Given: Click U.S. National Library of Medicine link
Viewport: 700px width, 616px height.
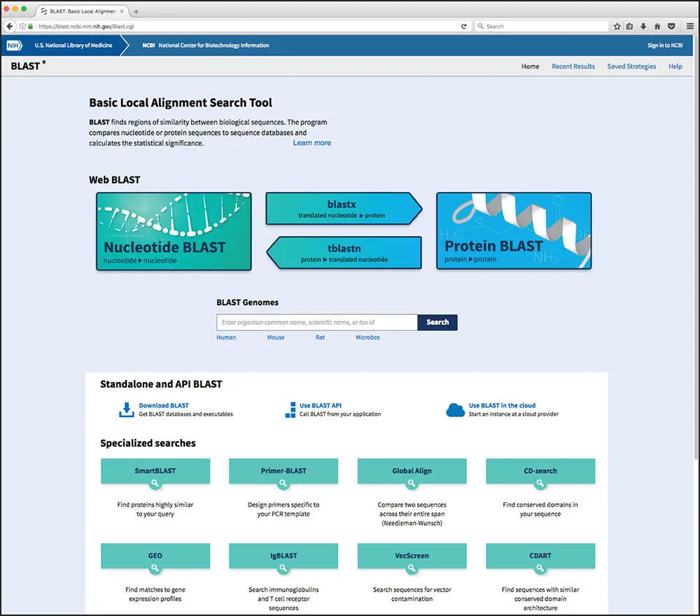Looking at the screenshot, I should (x=73, y=45).
